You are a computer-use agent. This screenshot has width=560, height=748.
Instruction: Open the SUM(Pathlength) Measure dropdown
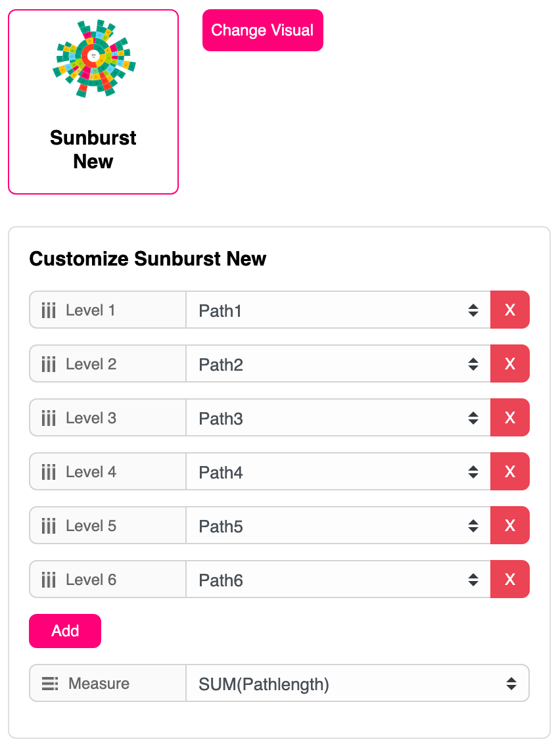click(x=357, y=684)
